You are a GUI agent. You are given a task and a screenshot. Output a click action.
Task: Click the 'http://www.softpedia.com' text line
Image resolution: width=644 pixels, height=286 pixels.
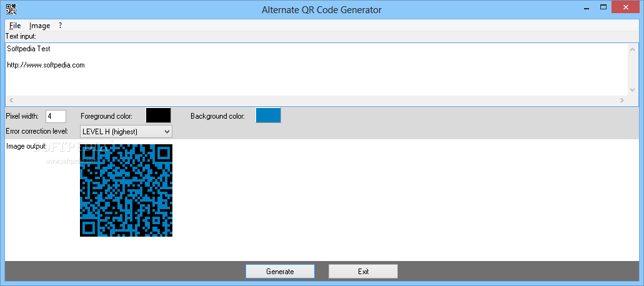(46, 65)
